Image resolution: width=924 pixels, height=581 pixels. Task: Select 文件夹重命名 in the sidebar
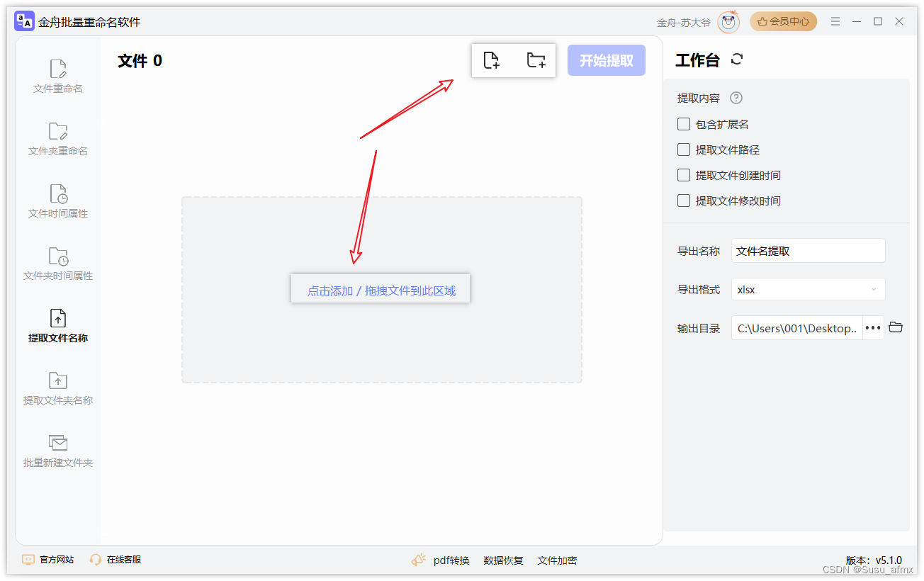58,140
